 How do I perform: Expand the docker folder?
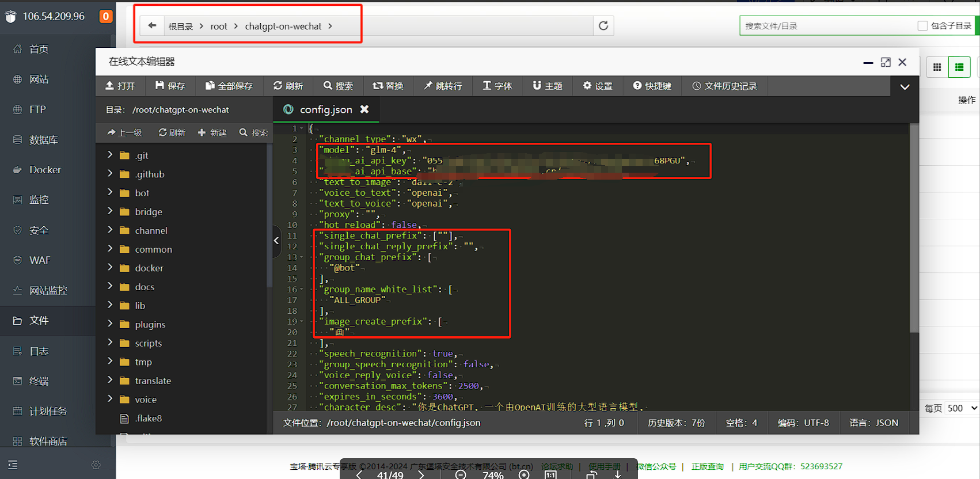110,267
